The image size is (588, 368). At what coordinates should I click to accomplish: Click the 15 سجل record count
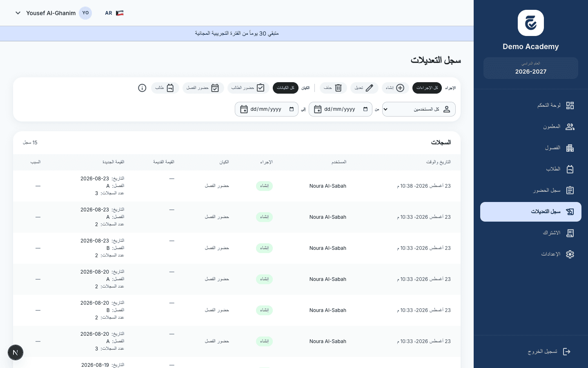coord(30,143)
